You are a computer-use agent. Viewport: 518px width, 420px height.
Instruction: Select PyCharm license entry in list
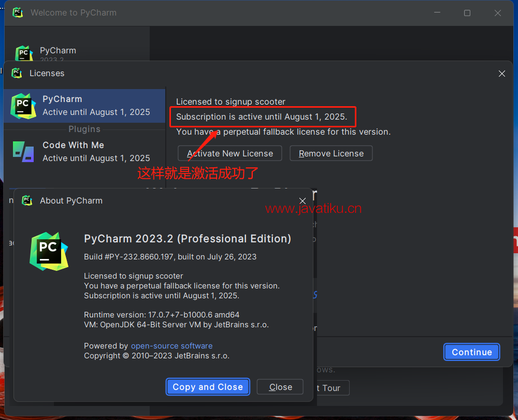tap(84, 106)
